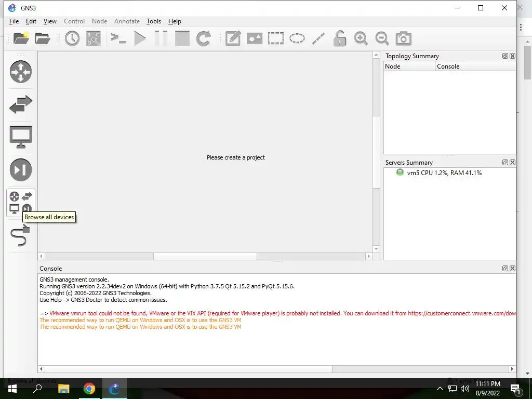Open the Tools menu
The width and height of the screenshot is (532, 399).
(154, 21)
